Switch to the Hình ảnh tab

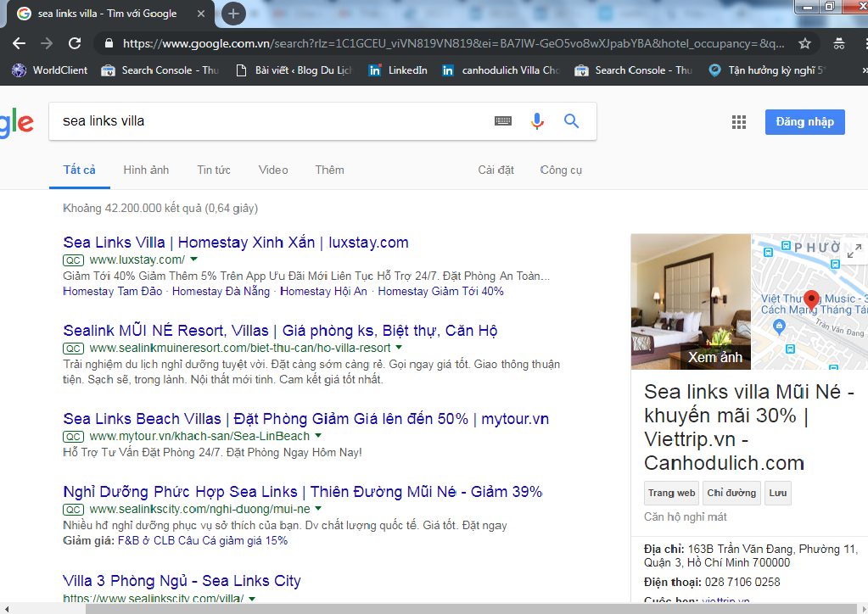(146, 170)
